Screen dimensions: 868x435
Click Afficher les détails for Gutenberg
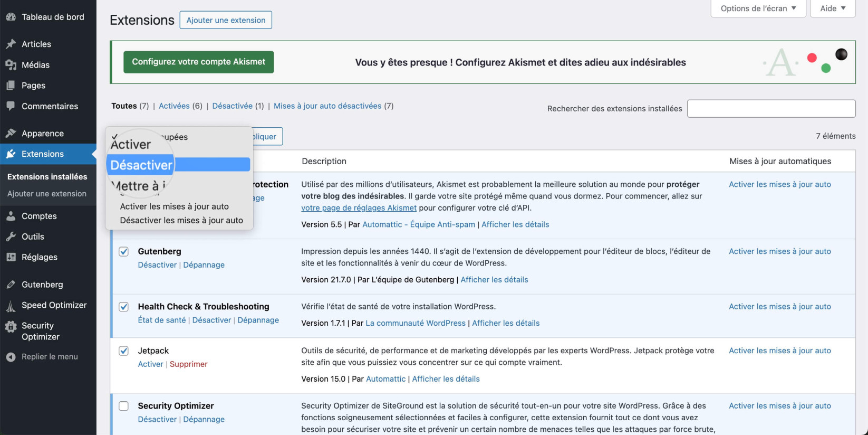click(494, 280)
